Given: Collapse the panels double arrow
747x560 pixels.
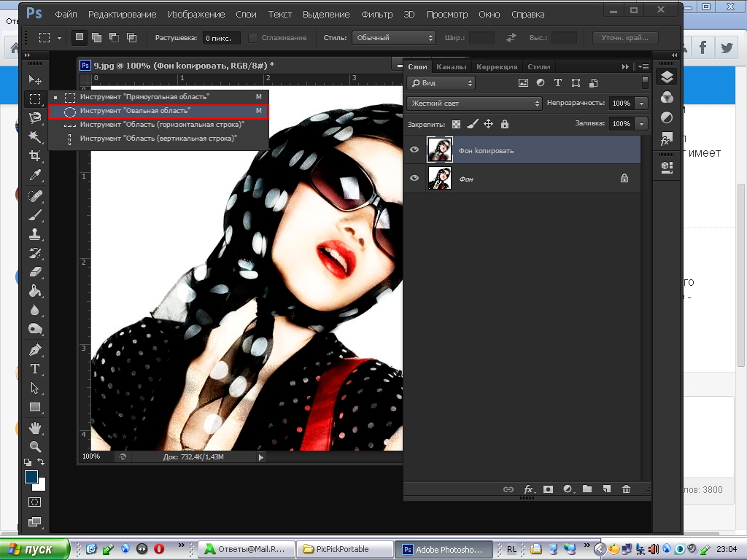Looking at the screenshot, I should 674,55.
